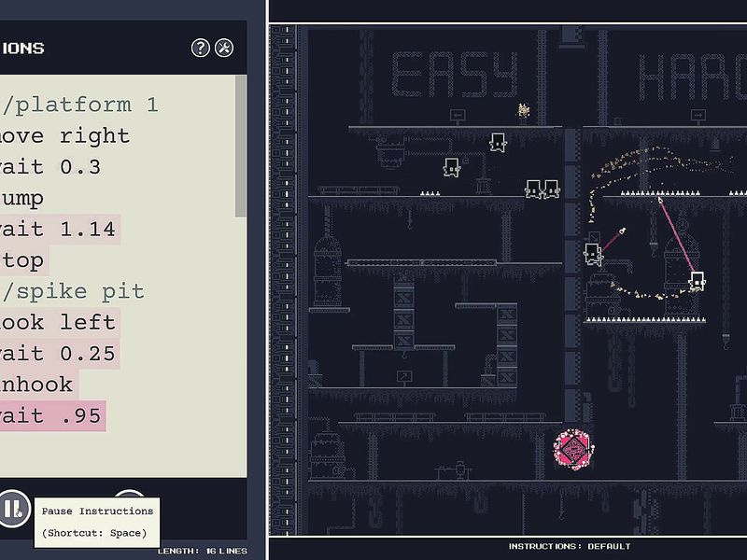Select the 'wait 0.25' instruction line
The width and height of the screenshot is (747, 560).
pos(60,354)
